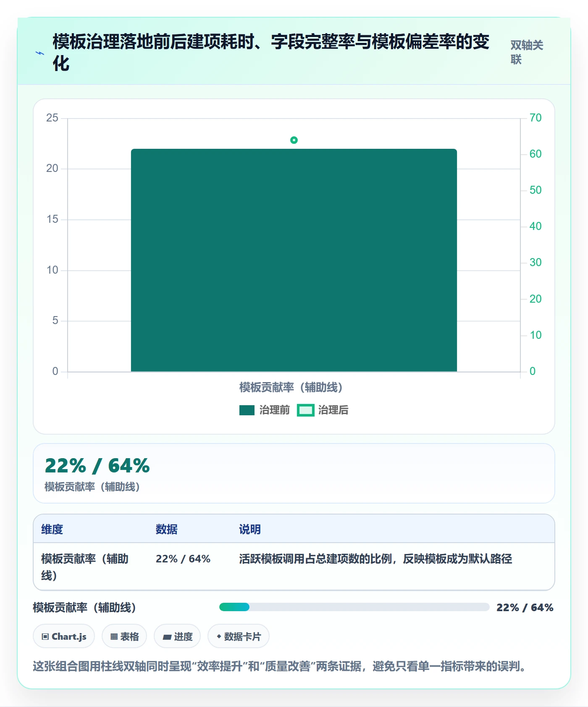Screen dimensions: 588x707
Task: Click the right axis value 70
Action: pyautogui.click(x=535, y=118)
